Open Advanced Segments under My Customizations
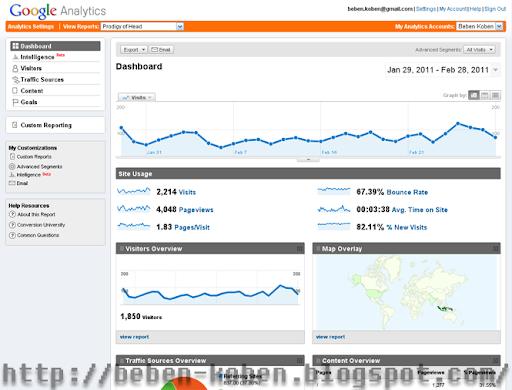The height and width of the screenshot is (390, 512). (39, 166)
